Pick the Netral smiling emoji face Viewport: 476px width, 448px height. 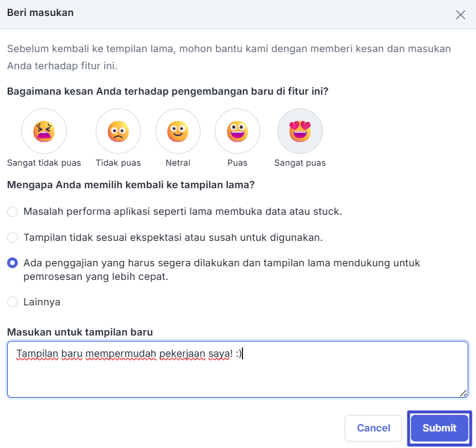[178, 131]
